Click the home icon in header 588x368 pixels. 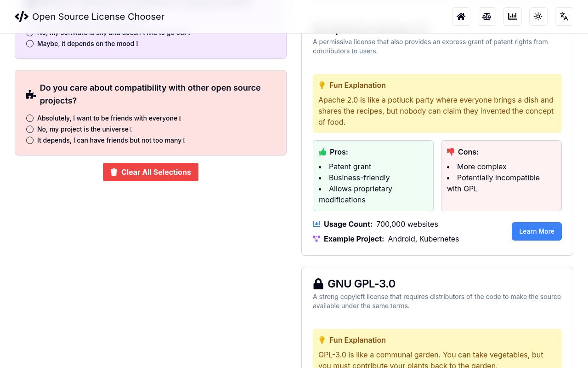[461, 17]
